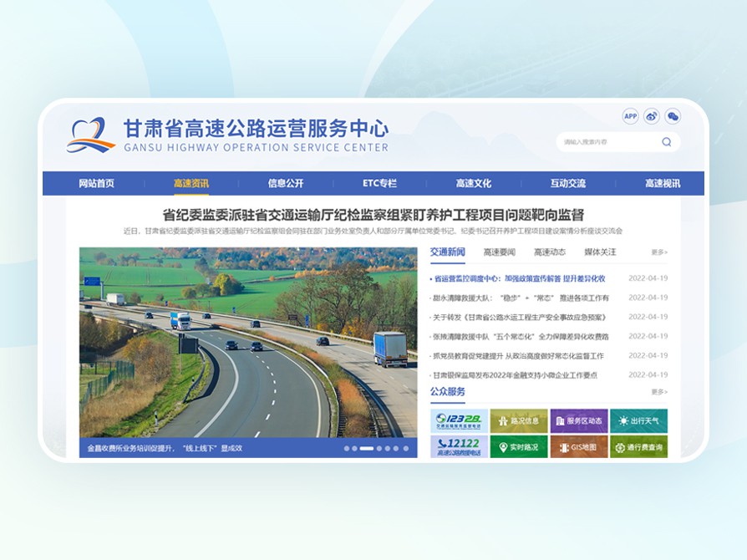Open the APP download icon
The width and height of the screenshot is (747, 560).
pos(630,116)
